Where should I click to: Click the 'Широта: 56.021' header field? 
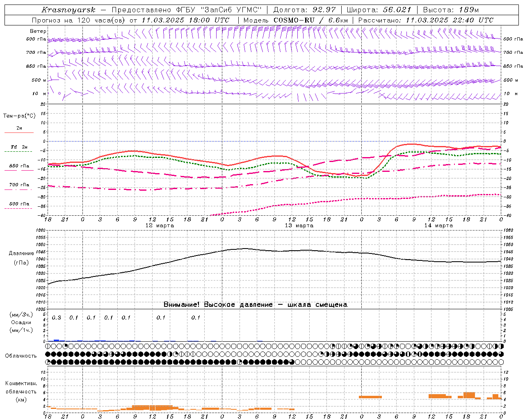(x=379, y=10)
